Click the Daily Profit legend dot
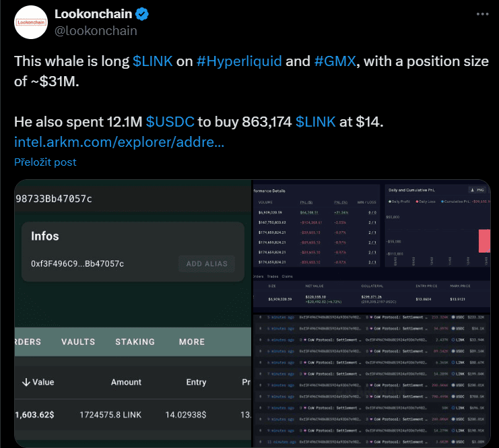This screenshot has height=448, width=499. pyautogui.click(x=390, y=201)
